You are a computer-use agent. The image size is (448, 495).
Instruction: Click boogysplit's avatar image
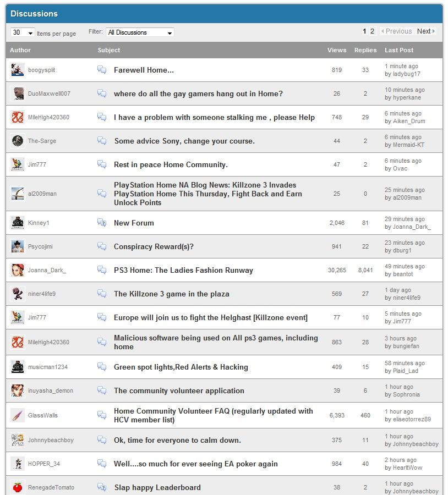[18, 70]
